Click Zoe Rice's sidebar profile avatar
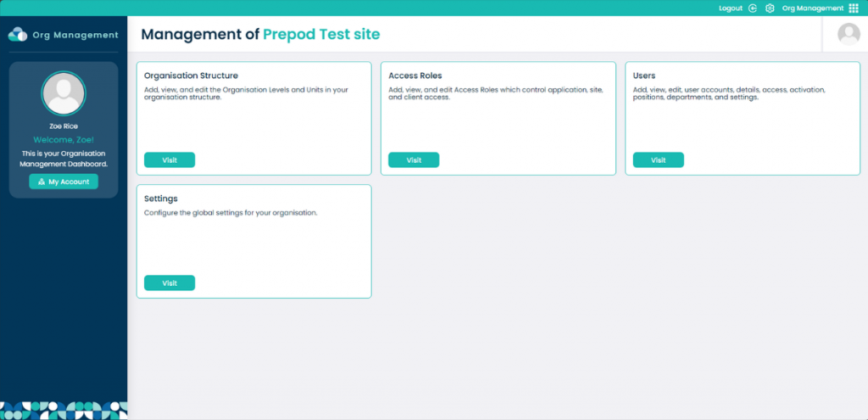Viewport: 868px width, 420px height. [x=64, y=93]
